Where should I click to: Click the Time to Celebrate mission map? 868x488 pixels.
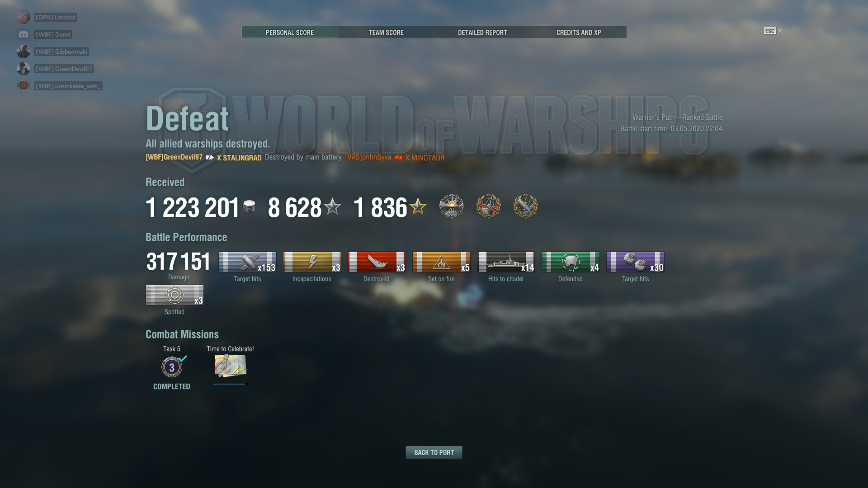tap(230, 366)
